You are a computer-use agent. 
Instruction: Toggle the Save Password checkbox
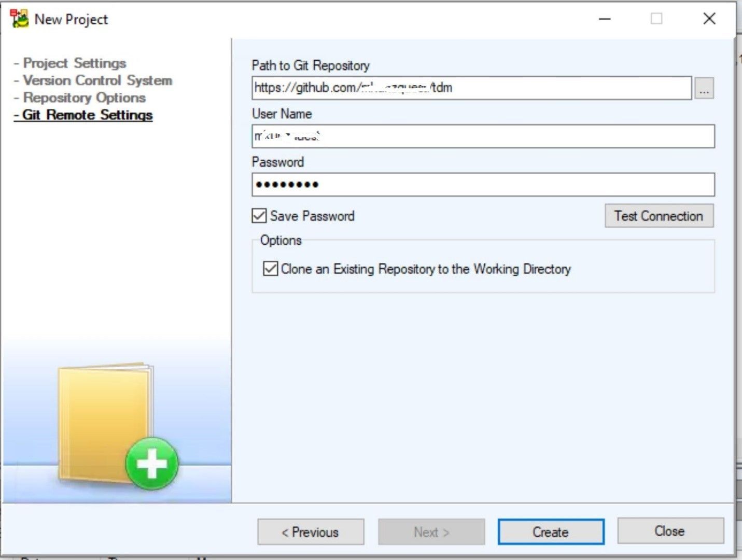click(259, 216)
